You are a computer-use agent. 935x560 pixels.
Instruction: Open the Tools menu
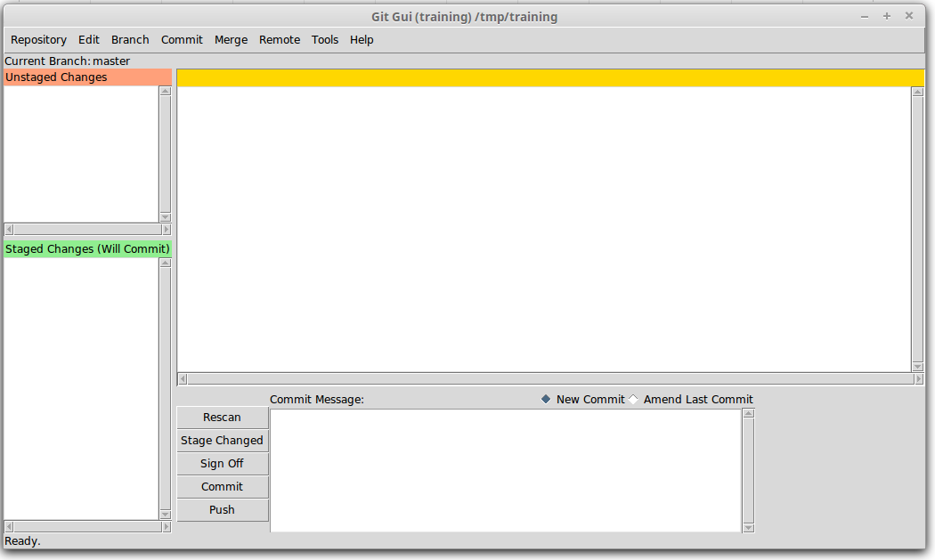pyautogui.click(x=325, y=40)
